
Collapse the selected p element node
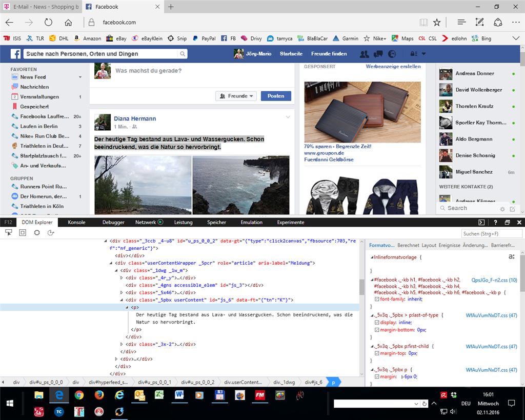coord(127,307)
